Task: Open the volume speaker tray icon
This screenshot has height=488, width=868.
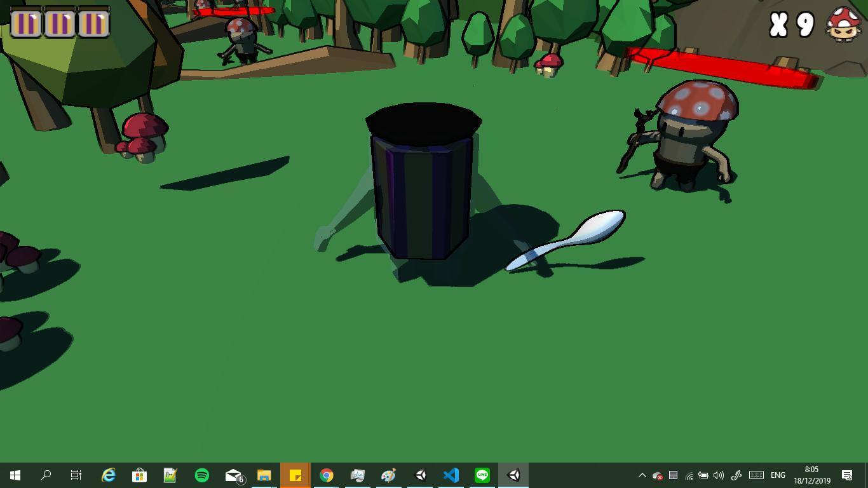Action: 719,475
